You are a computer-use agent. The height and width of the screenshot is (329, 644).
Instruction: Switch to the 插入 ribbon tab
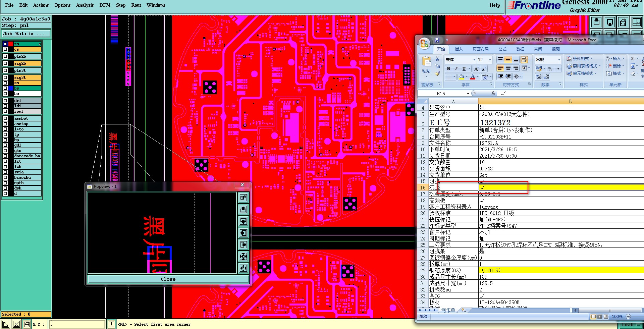click(x=459, y=49)
